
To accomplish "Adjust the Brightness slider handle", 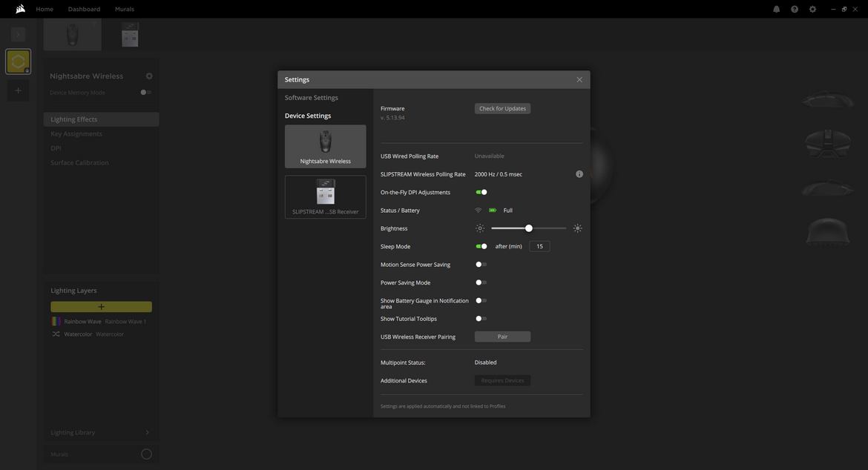I will click(529, 228).
